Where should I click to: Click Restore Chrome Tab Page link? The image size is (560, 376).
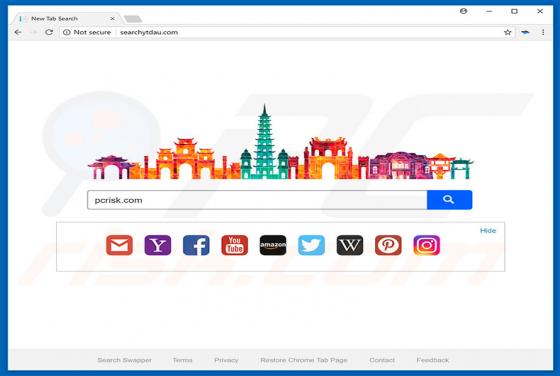click(x=304, y=360)
